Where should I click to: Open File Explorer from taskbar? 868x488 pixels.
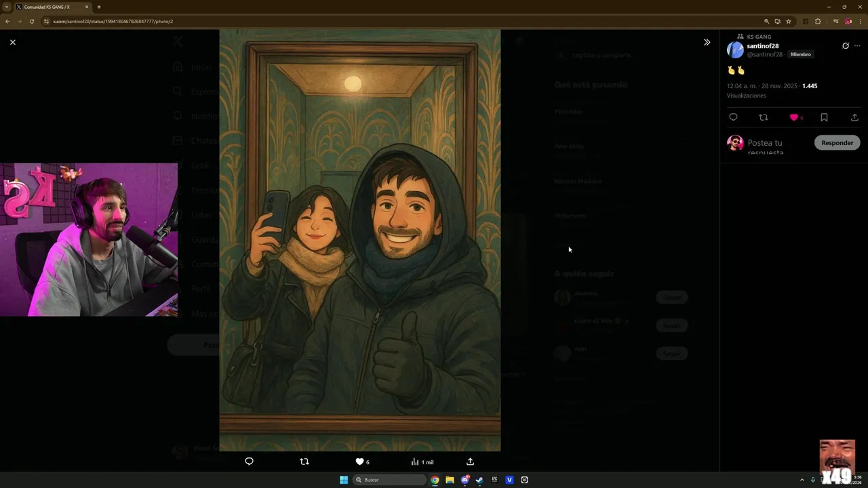click(x=450, y=480)
